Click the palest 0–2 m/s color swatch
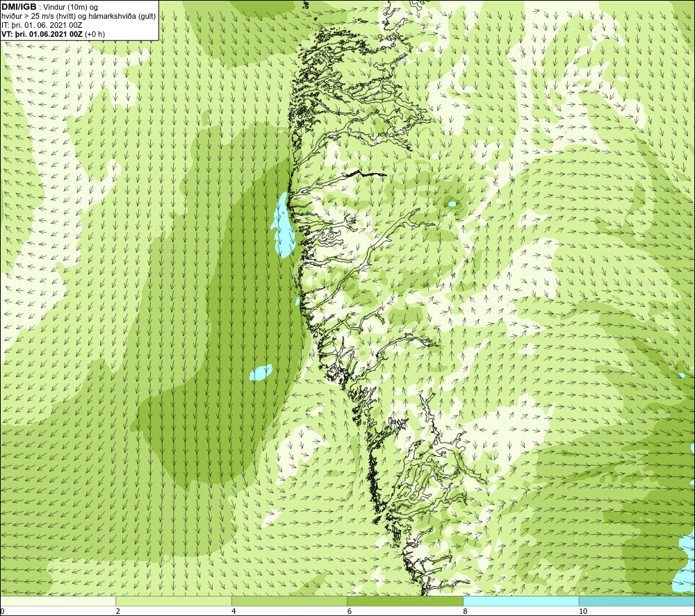The height and width of the screenshot is (616, 695). [58, 601]
